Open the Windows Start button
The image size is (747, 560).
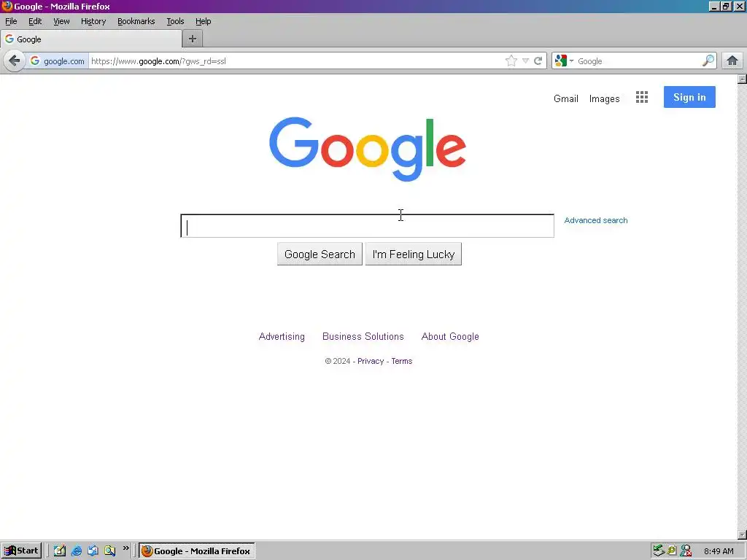(21, 551)
